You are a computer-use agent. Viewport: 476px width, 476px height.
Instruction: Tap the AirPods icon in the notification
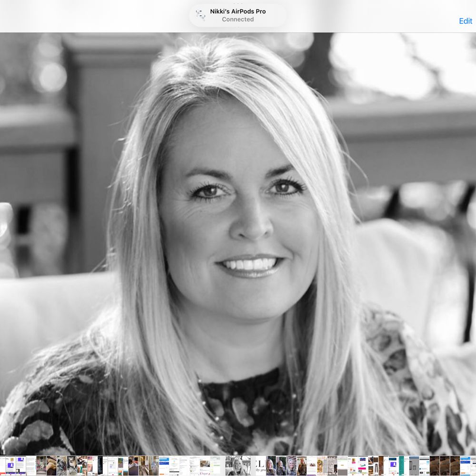(x=200, y=15)
